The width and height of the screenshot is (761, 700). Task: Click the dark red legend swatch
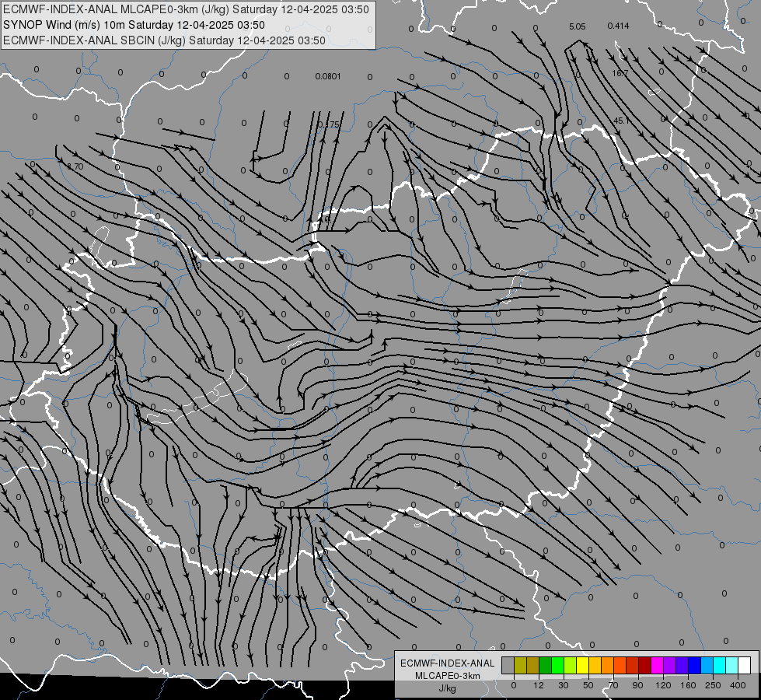click(x=645, y=666)
